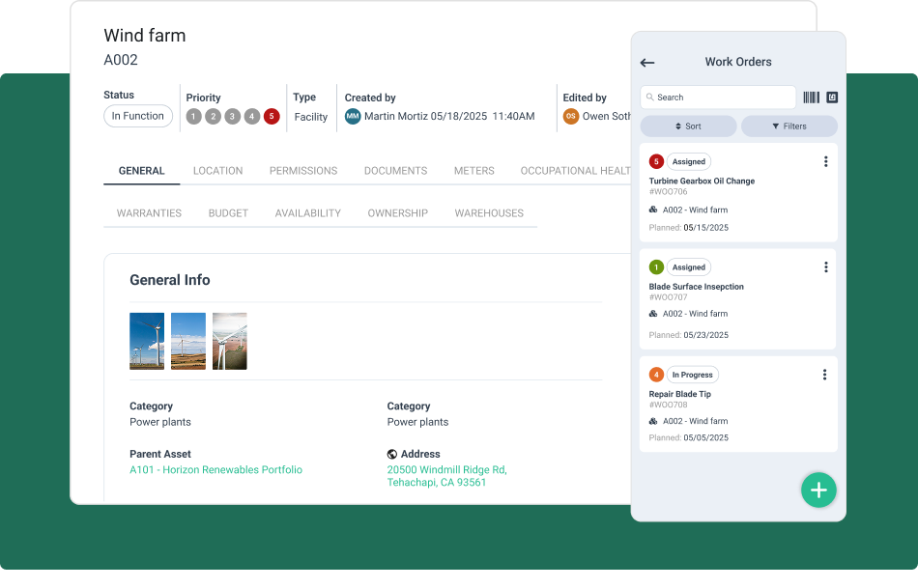The image size is (918, 588).
Task: Open the Warranties tab
Action: click(x=149, y=213)
